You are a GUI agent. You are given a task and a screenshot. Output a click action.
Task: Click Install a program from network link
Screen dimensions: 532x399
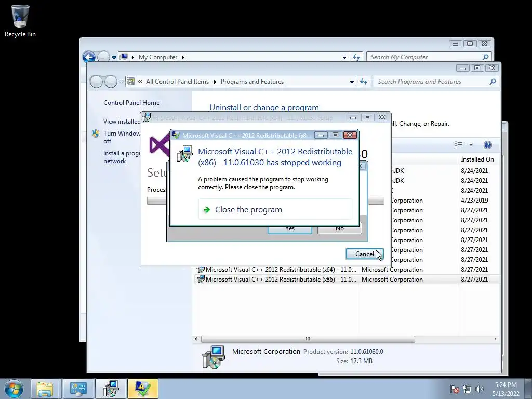point(122,157)
